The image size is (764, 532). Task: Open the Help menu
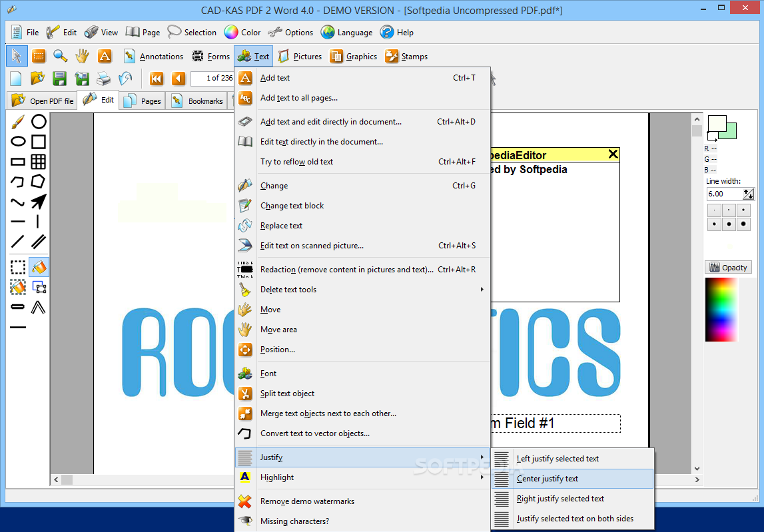click(397, 33)
